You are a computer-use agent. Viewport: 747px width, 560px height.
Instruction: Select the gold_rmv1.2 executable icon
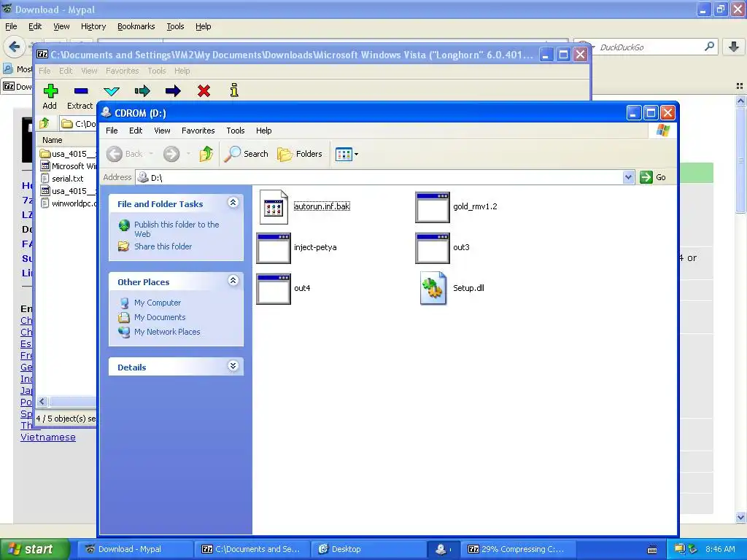(x=433, y=207)
